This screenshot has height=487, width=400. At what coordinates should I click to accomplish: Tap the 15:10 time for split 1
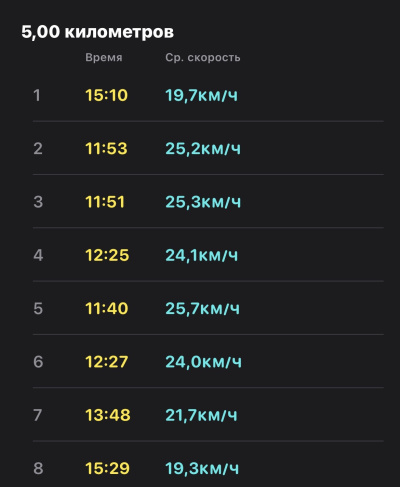point(107,95)
